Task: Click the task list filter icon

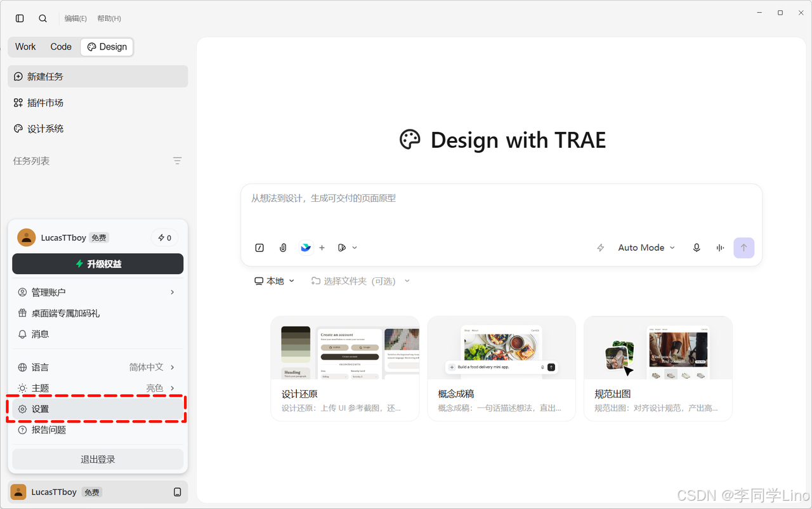Action: [x=178, y=161]
